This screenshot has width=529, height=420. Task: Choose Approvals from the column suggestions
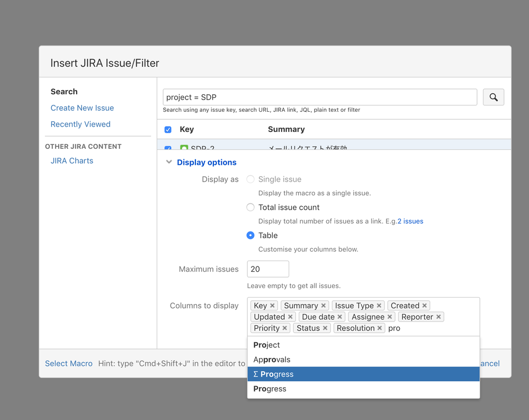click(x=363, y=360)
